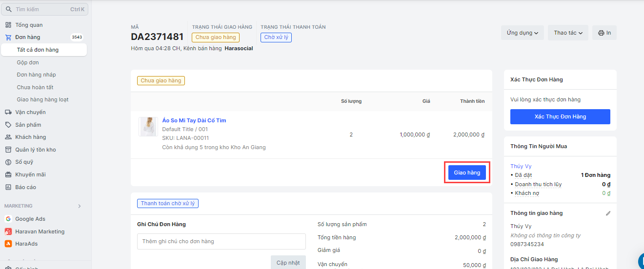
Task: Click the Quản lý tồn kho box icon
Action: coord(8,150)
